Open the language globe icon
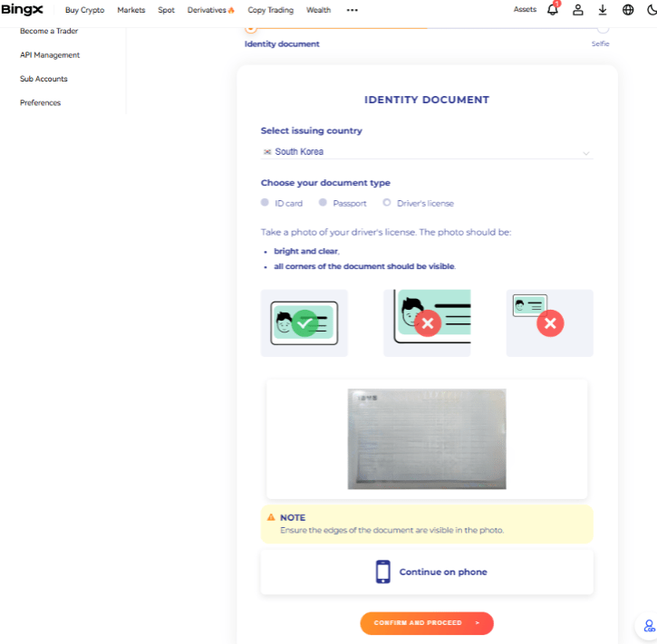The image size is (657, 644). click(628, 10)
